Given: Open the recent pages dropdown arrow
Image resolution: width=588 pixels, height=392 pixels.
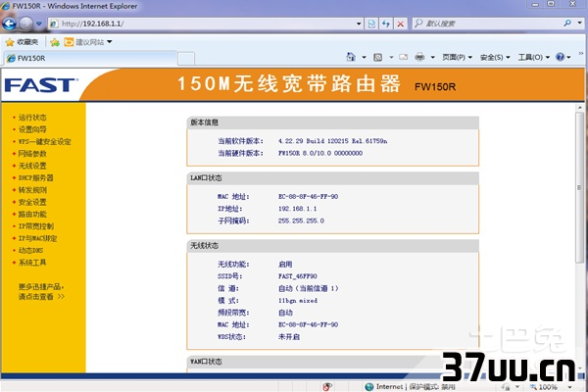Looking at the screenshot, I should click(x=38, y=24).
